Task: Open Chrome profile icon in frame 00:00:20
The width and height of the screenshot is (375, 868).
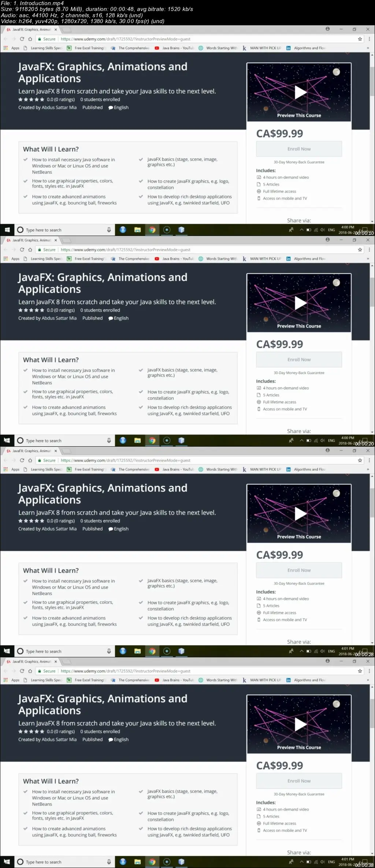Action: tap(327, 240)
